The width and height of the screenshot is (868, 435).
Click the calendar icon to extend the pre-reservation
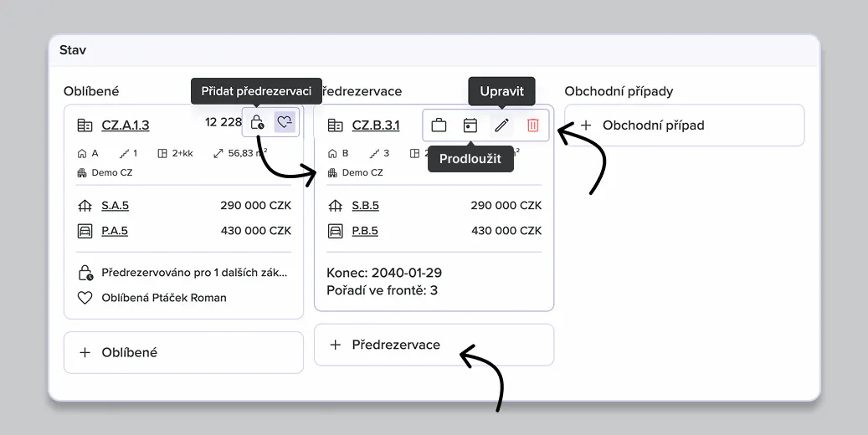[x=470, y=125]
